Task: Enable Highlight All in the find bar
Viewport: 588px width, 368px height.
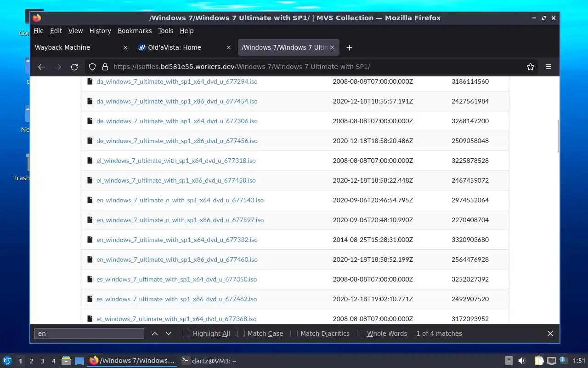Action: [206, 333]
